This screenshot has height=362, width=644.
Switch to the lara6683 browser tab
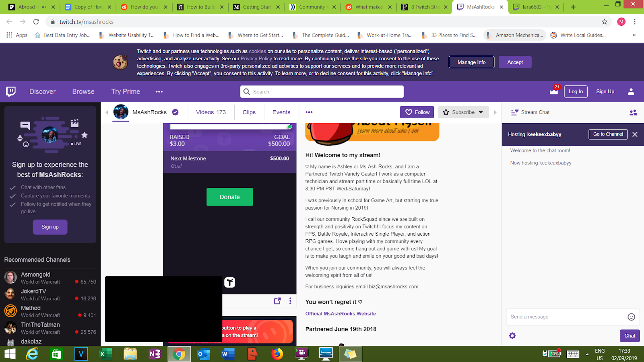point(537,7)
